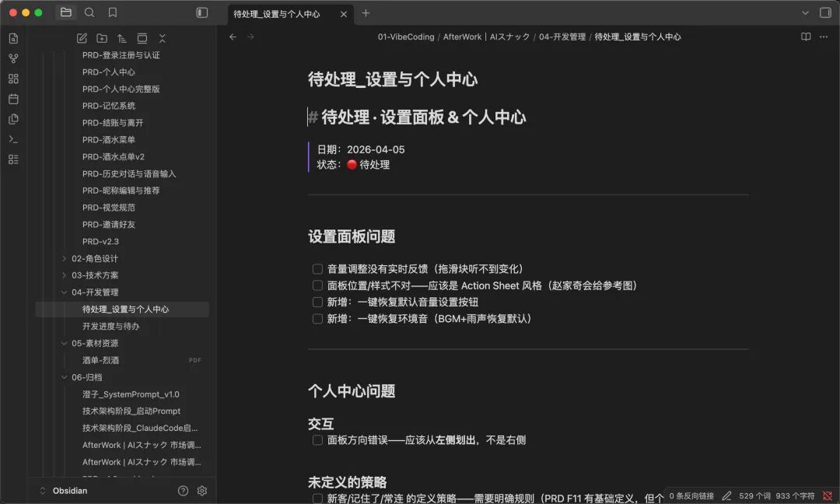840x504 pixels.
Task: Open the 开发进度与待办 note
Action: pyautogui.click(x=110, y=326)
